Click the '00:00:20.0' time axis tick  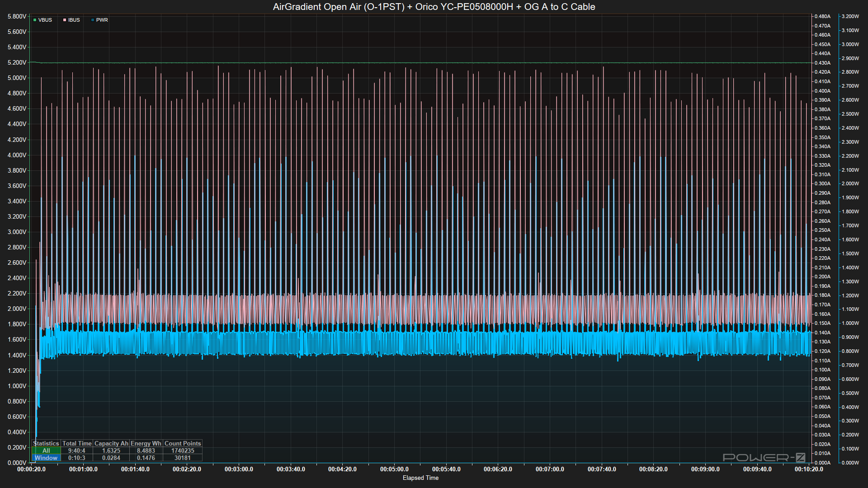tap(32, 469)
